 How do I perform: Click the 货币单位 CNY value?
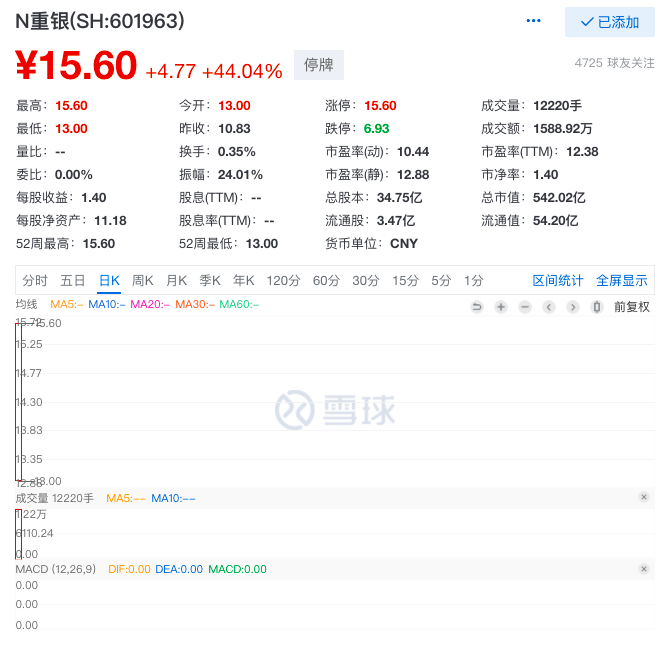pos(404,244)
